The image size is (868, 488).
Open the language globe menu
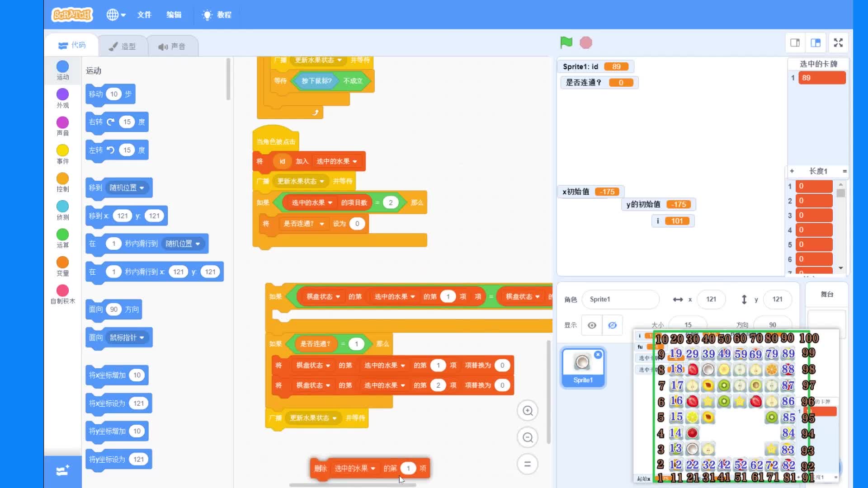(x=116, y=14)
